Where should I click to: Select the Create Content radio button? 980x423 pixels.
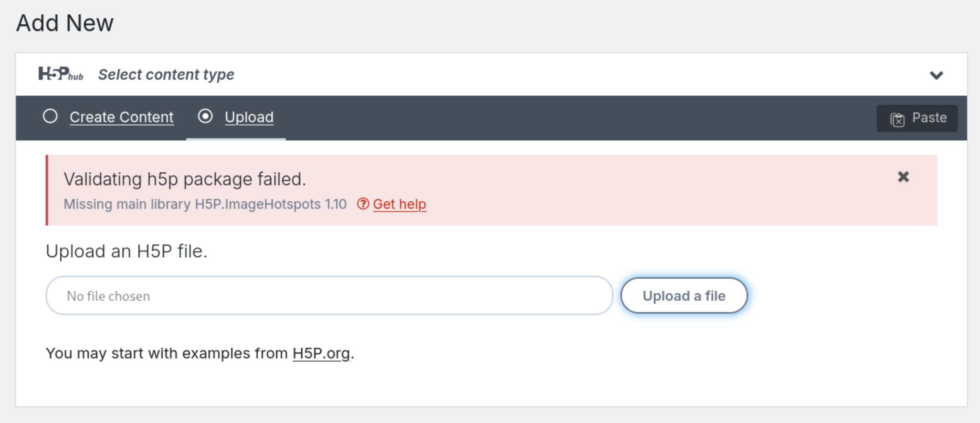(51, 117)
